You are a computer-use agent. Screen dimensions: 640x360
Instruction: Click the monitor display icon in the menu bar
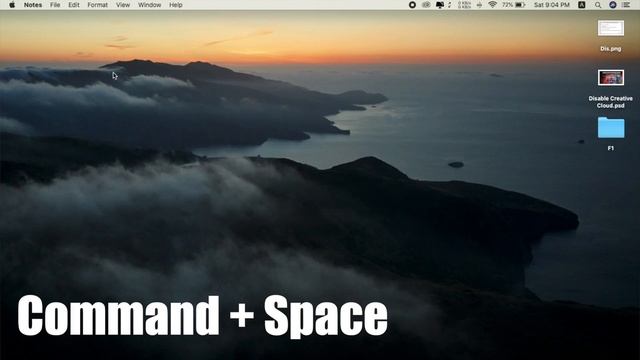tap(440, 5)
